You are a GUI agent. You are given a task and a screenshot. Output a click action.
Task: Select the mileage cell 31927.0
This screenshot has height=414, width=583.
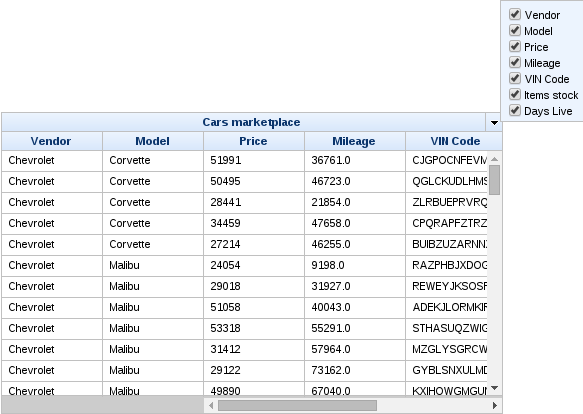[x=355, y=287]
